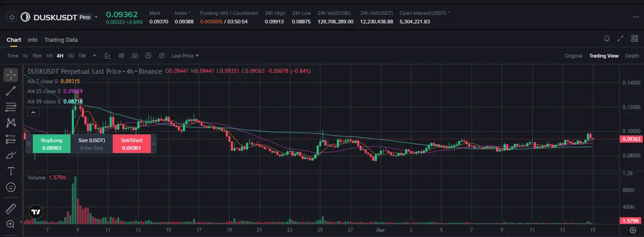Open the Trading Data tab

(x=61, y=40)
